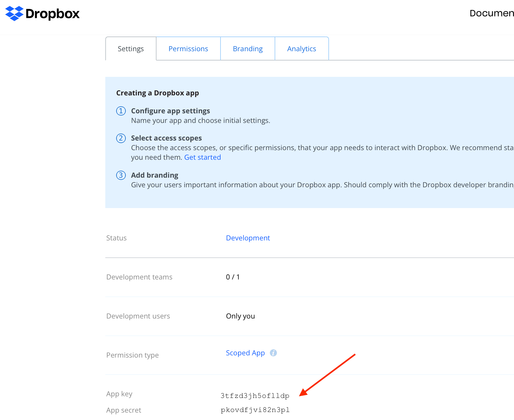514x420 pixels.
Task: Click the step 3 circle icon
Action: click(x=121, y=175)
